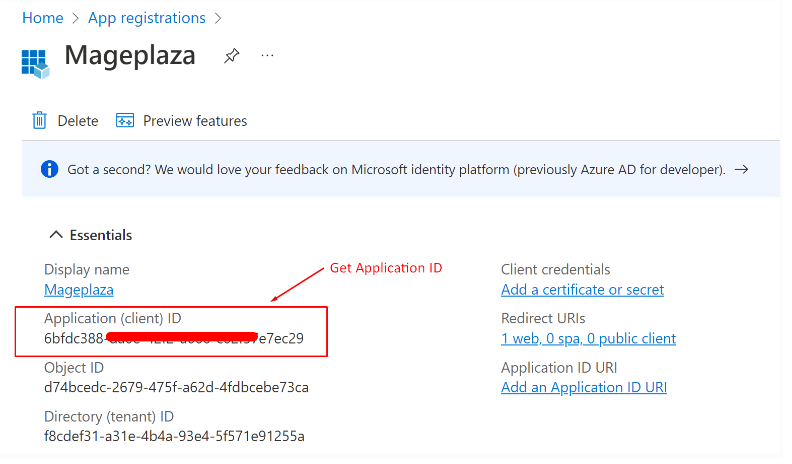The width and height of the screenshot is (792, 464).
Task: Click the Mageplaza app registration icon
Action: pyautogui.click(x=35, y=62)
